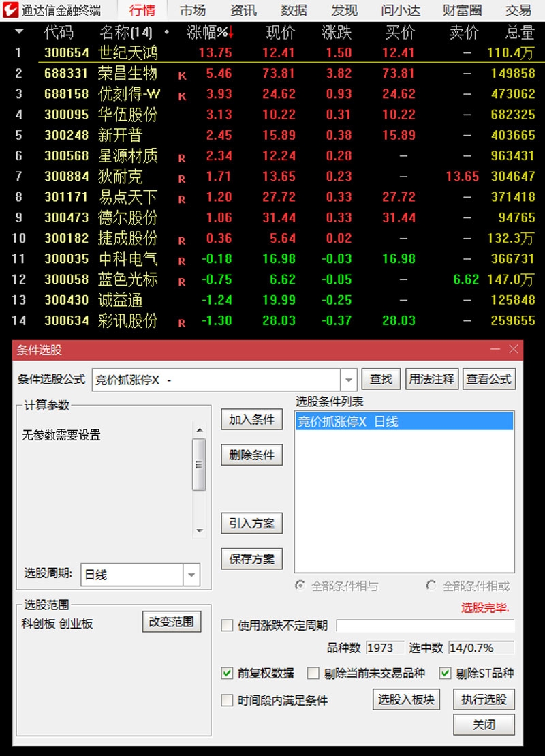Sort by the 涨跌 column header
The height and width of the screenshot is (756, 545).
click(x=337, y=32)
